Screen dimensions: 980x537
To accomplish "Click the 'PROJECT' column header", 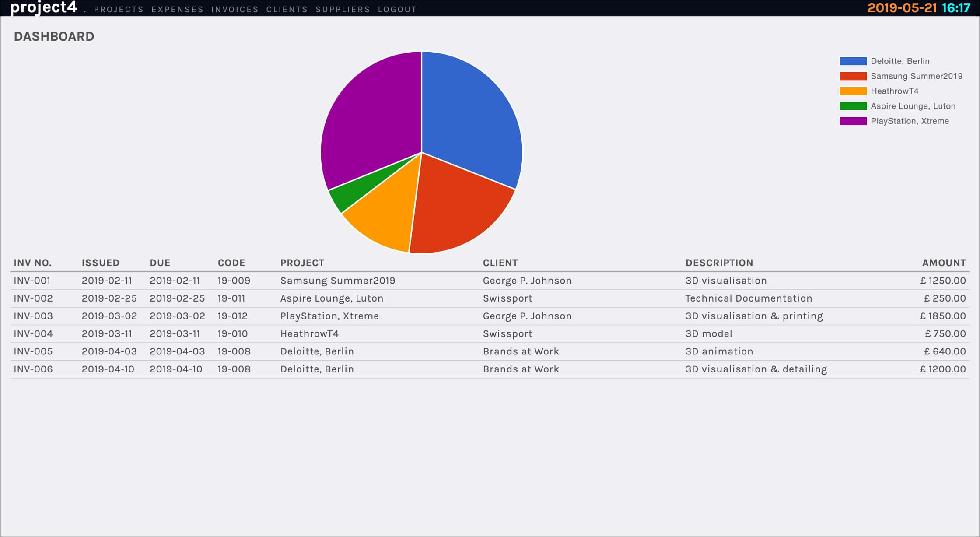I will coord(302,263).
